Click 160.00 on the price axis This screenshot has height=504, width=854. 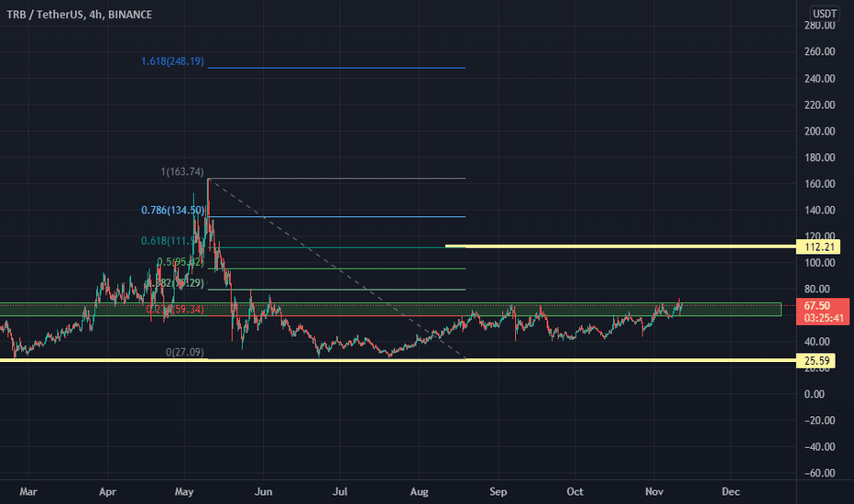[819, 183]
